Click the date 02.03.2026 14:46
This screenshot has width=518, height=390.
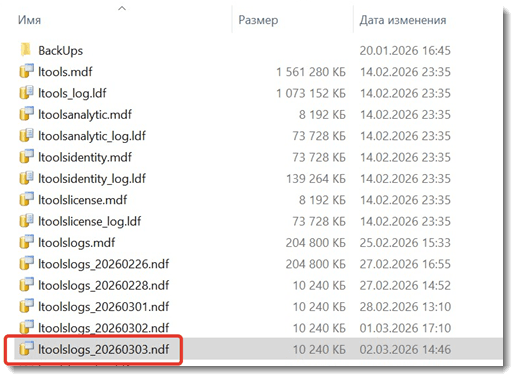[x=405, y=349]
